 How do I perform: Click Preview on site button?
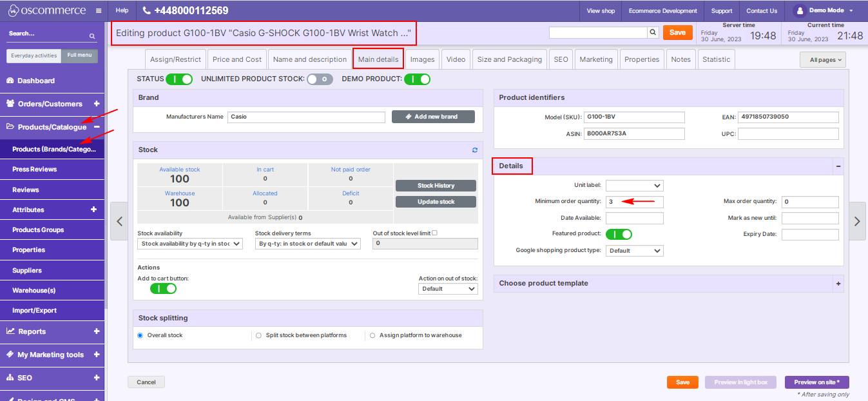point(817,382)
